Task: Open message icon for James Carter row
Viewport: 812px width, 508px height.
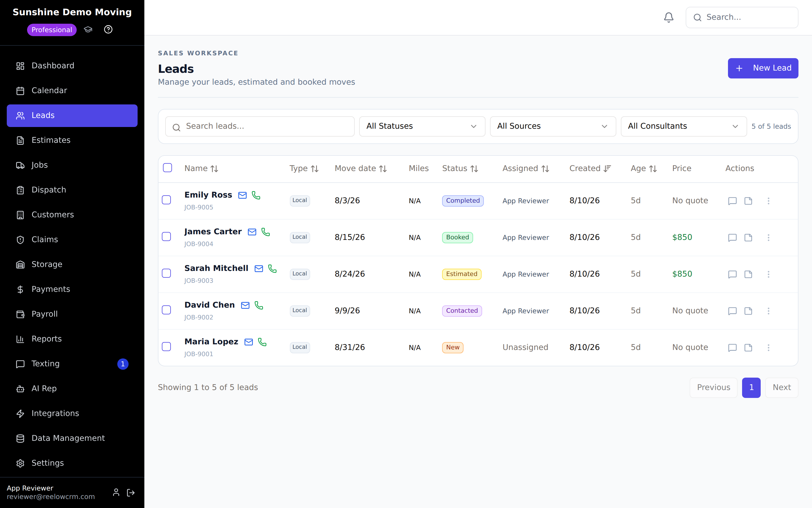Action: (732, 238)
